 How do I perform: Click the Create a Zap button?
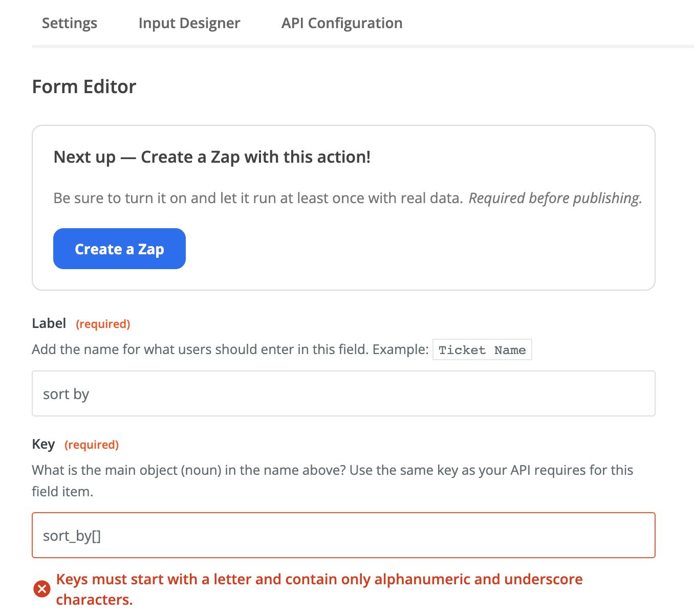pyautogui.click(x=119, y=249)
